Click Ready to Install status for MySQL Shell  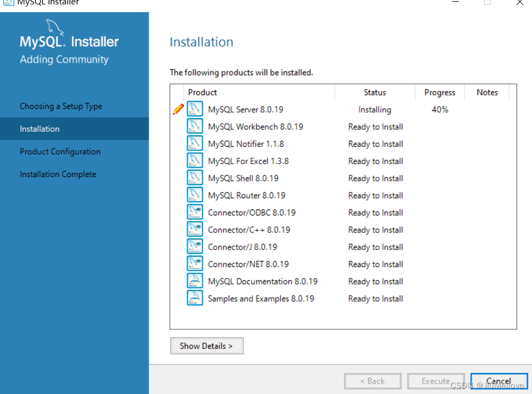tap(375, 178)
